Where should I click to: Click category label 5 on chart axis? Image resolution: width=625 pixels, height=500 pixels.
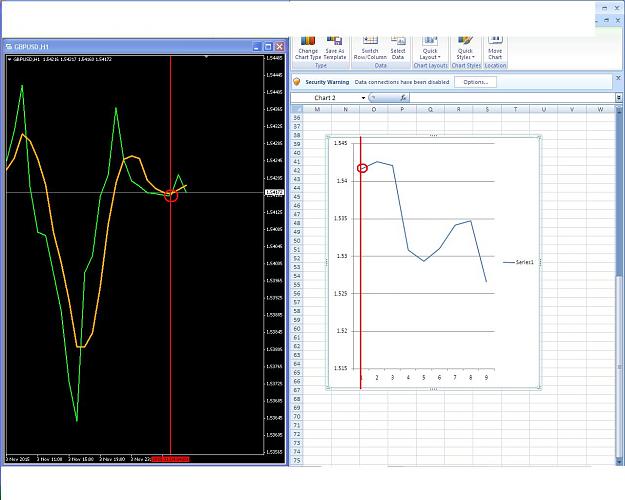point(423,377)
